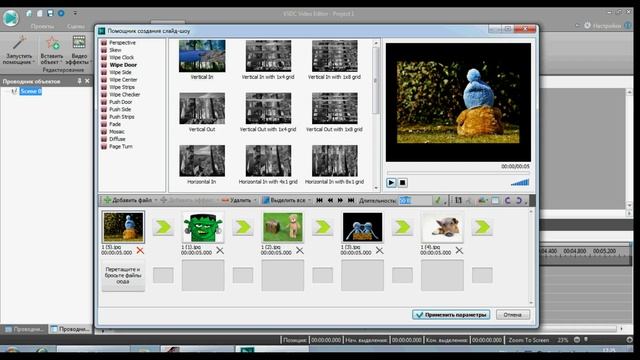640x360 pixels.
Task: Rotate the slide counterclockwise with the rotate-left icon
Action: (x=507, y=200)
